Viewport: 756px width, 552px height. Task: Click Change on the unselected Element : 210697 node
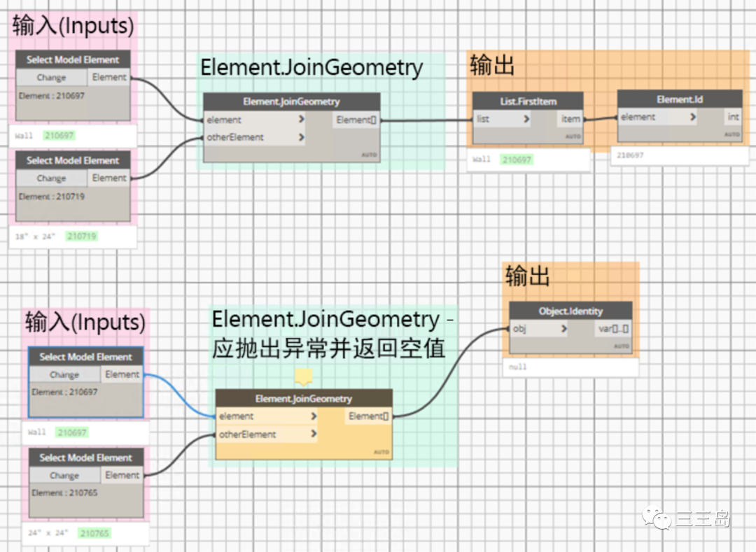(52, 78)
